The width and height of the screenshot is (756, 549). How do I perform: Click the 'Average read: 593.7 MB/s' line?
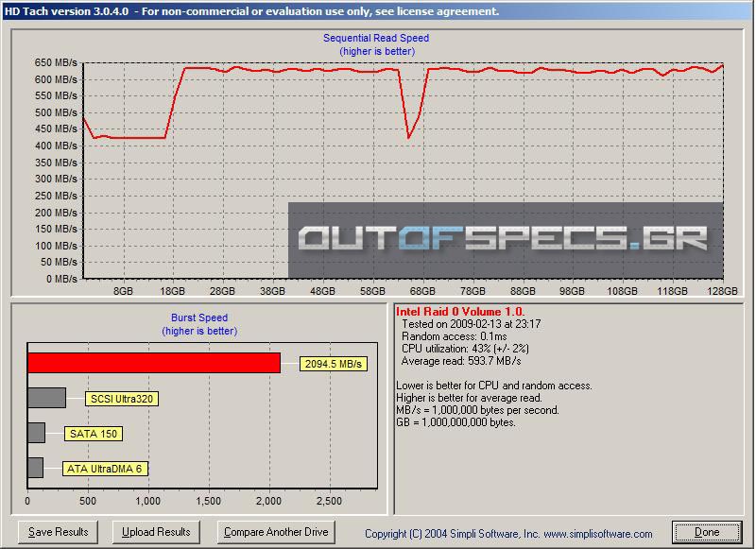pos(461,361)
